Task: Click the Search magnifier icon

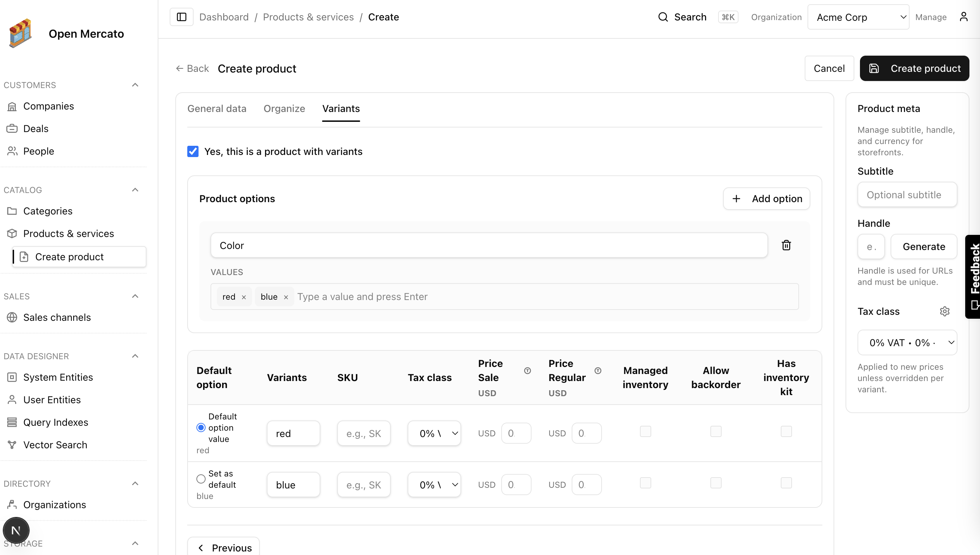Action: click(x=663, y=17)
